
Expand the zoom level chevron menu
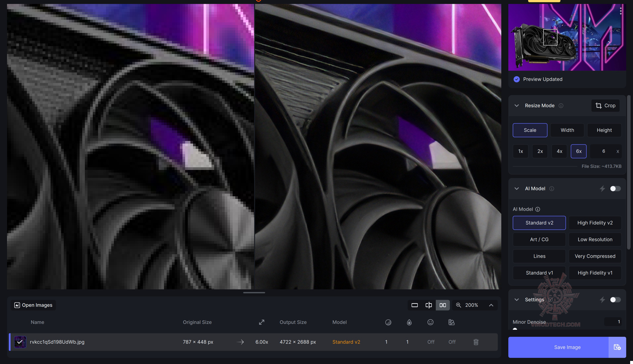click(491, 305)
